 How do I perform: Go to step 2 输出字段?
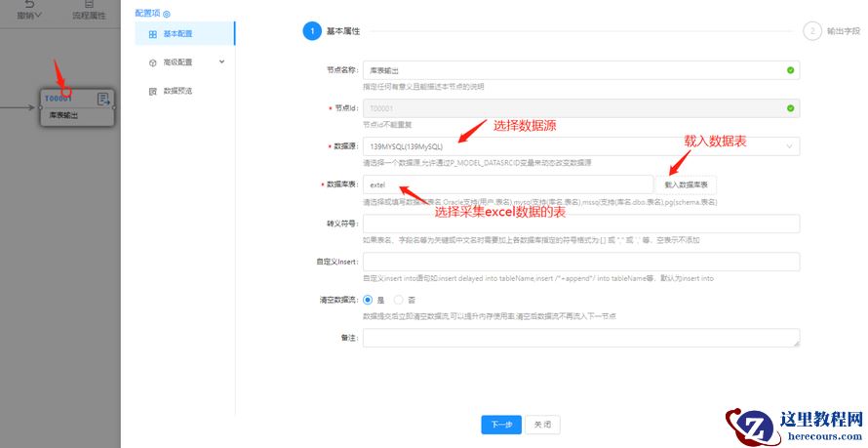click(x=832, y=31)
